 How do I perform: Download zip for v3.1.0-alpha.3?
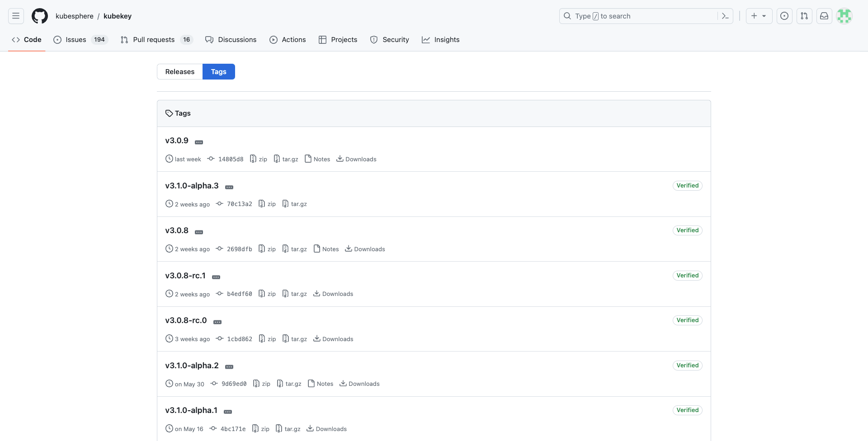(267, 204)
